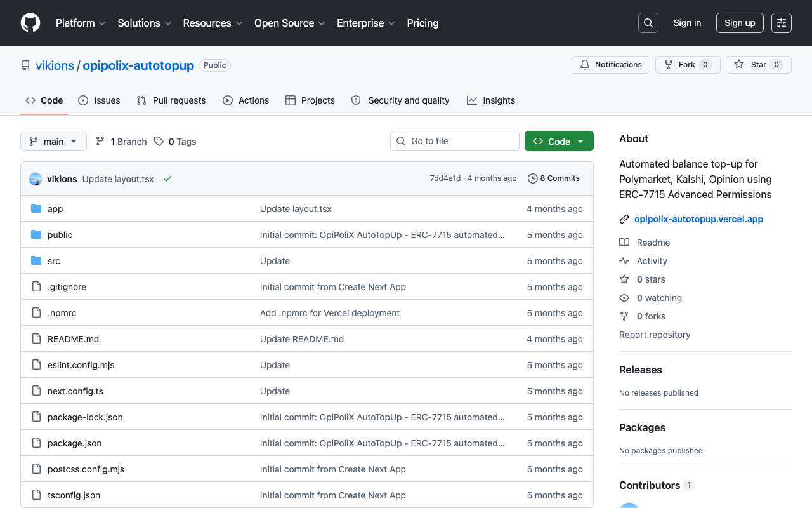812x508 pixels.
Task: Visit opipolix-autotopup.vercel.app link
Action: tap(698, 219)
